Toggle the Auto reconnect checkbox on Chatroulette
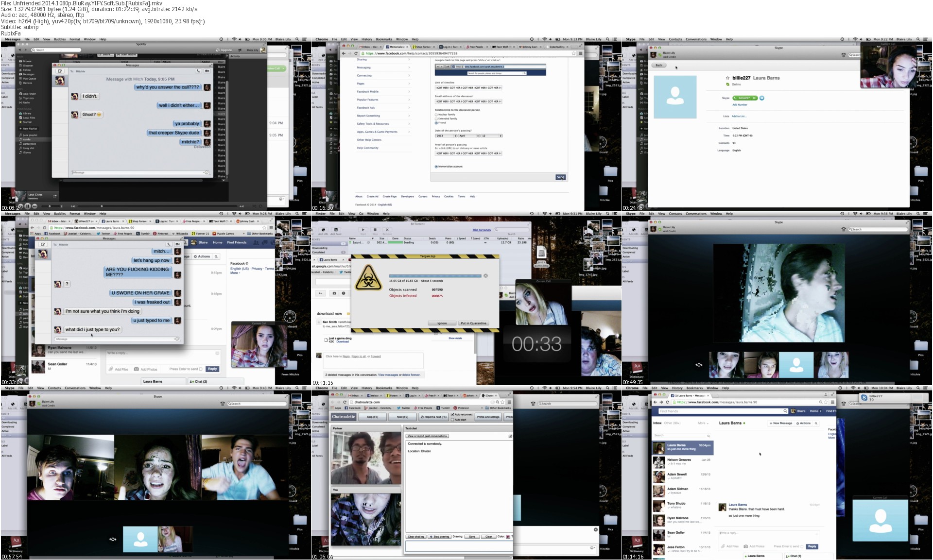This screenshot has width=933, height=560. click(453, 415)
